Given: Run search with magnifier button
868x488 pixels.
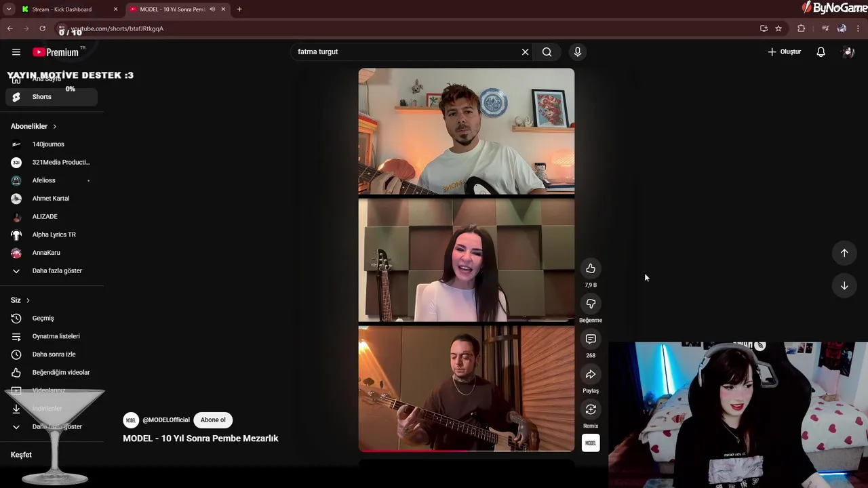Looking at the screenshot, I should click(x=547, y=52).
